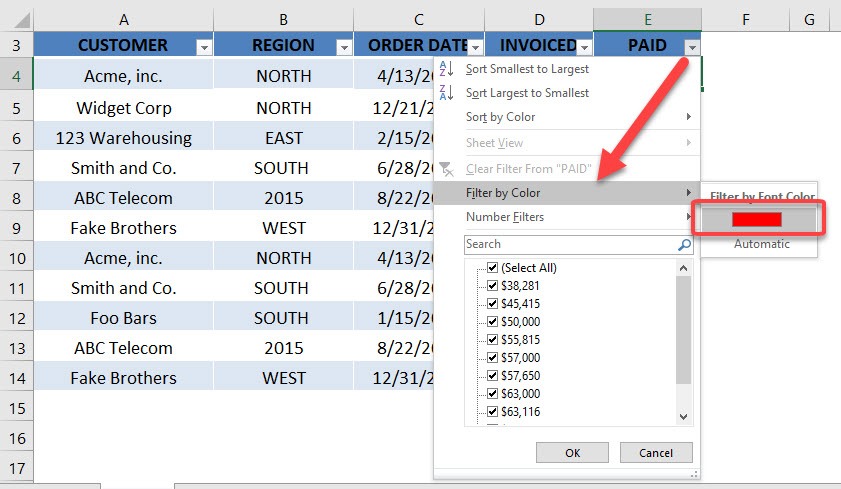
Task: Click the OK button
Action: (x=572, y=453)
